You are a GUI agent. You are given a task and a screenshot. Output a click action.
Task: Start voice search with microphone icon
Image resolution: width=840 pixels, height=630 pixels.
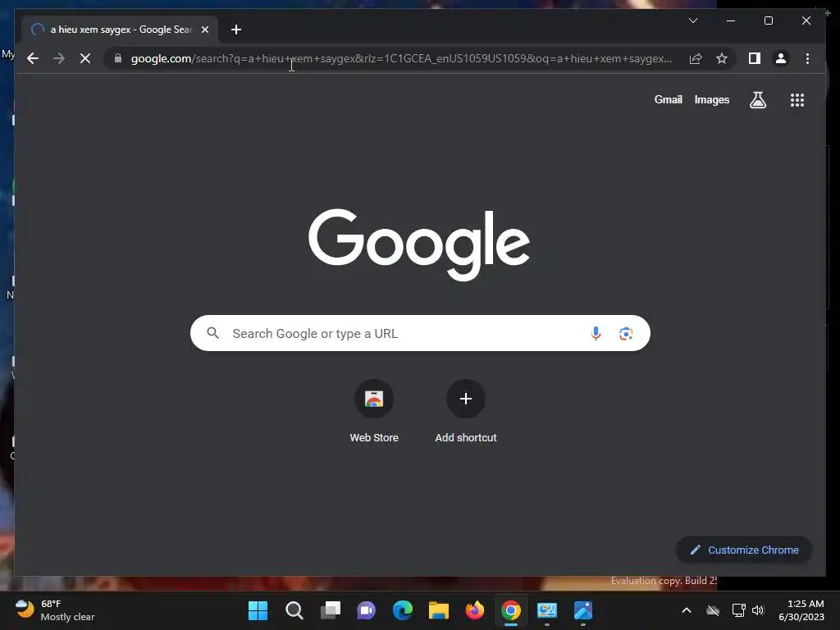coord(596,333)
